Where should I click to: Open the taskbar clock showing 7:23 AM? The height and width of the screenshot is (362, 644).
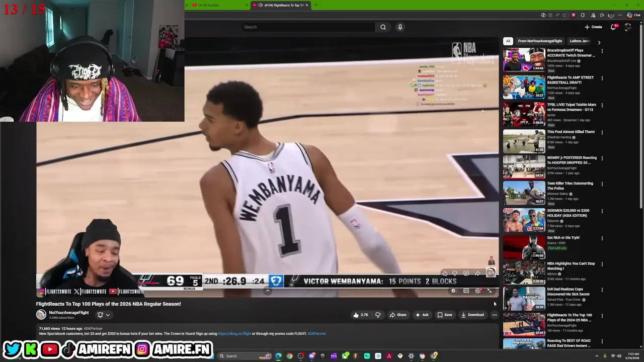click(x=633, y=356)
